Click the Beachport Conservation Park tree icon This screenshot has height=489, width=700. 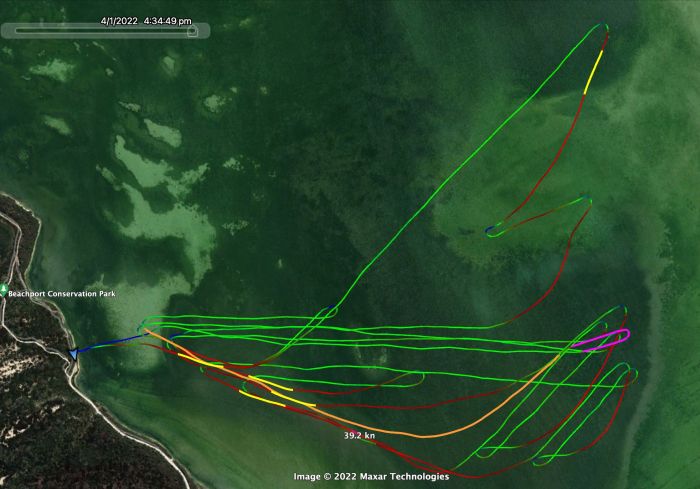pyautogui.click(x=4, y=290)
